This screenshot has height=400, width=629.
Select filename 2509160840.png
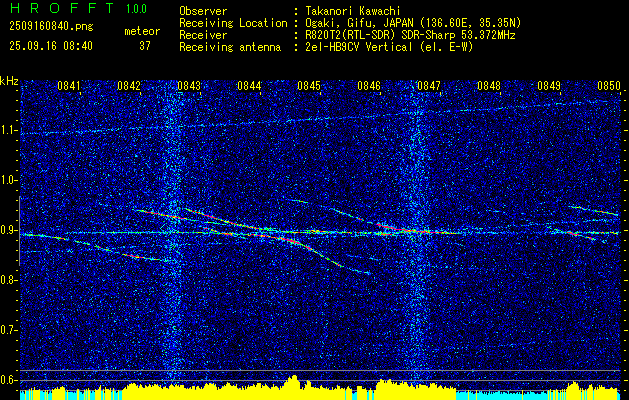click(51, 27)
